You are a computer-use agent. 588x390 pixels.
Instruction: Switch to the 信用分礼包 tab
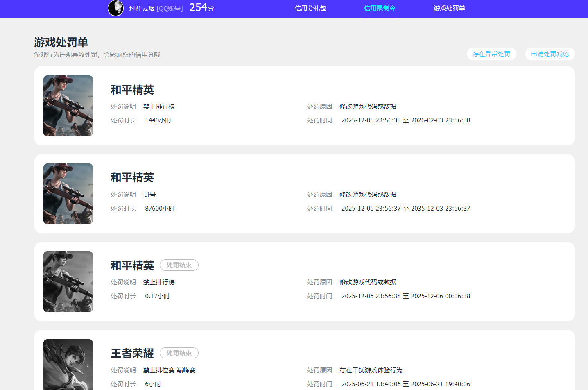[310, 8]
